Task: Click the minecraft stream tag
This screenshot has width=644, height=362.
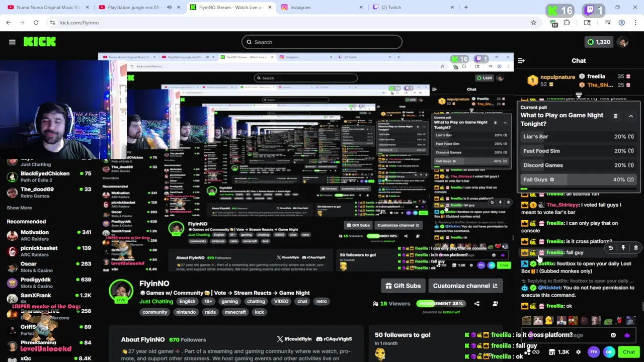Action: [x=235, y=312]
